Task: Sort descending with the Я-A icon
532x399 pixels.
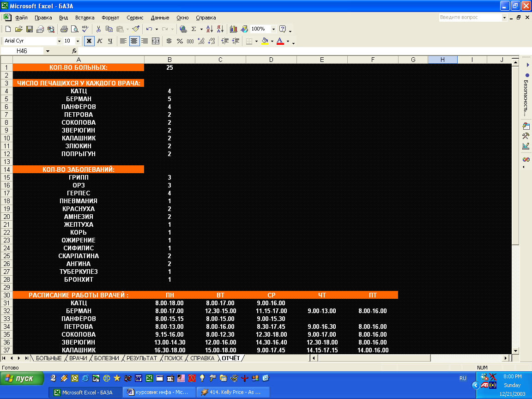Action: (x=220, y=29)
